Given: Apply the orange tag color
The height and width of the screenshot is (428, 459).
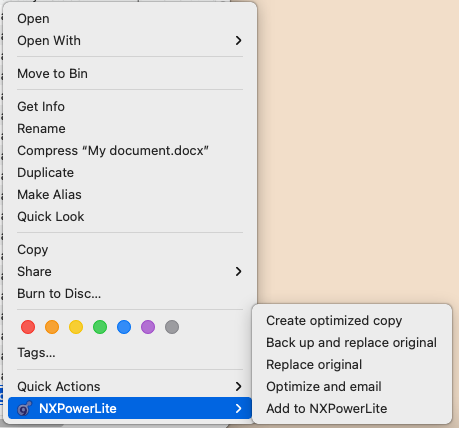Looking at the screenshot, I should (x=52, y=327).
